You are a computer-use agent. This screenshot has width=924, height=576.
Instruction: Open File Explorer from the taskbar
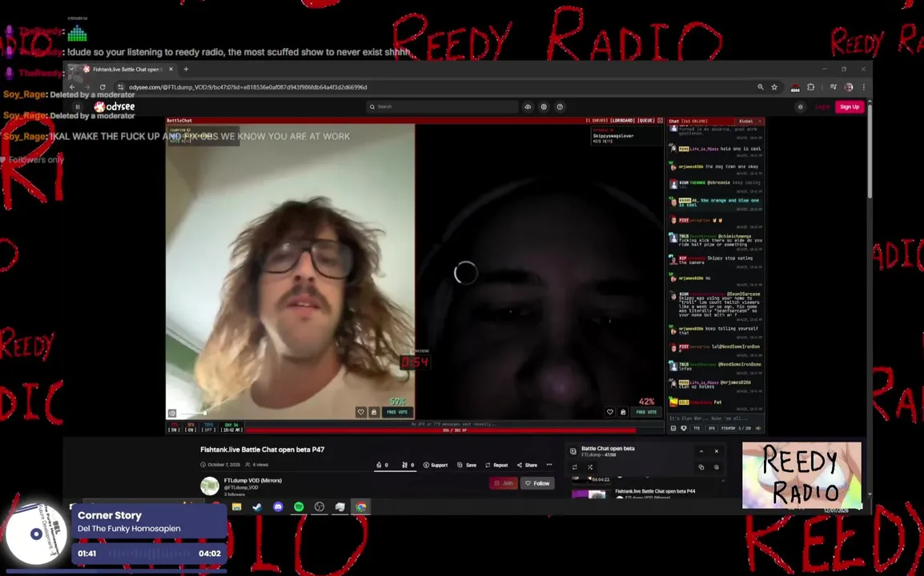tap(237, 506)
